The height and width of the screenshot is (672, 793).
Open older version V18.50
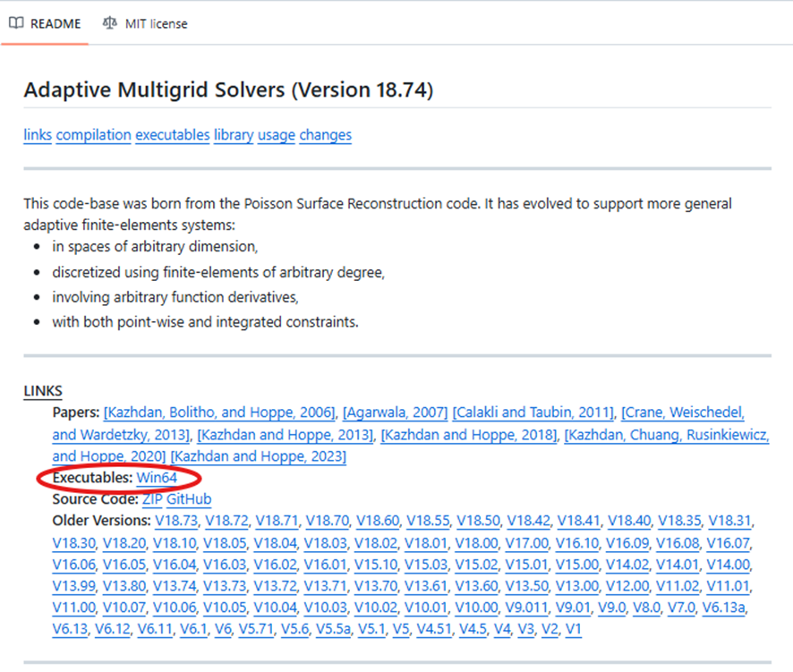[x=478, y=521]
